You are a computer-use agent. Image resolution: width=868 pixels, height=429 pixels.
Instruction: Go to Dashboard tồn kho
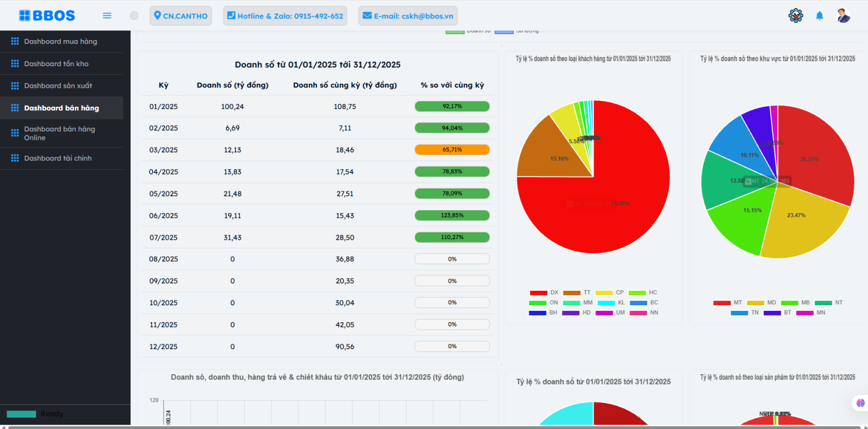tap(61, 63)
